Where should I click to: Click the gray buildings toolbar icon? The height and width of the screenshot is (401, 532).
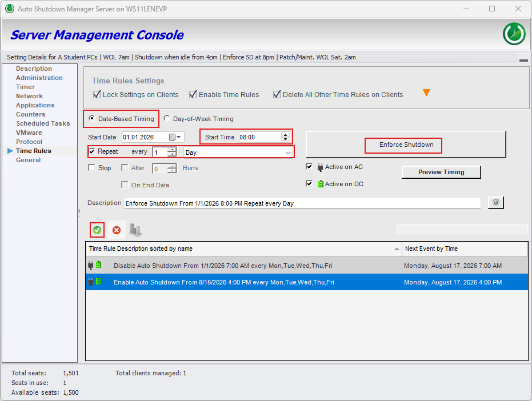click(135, 230)
